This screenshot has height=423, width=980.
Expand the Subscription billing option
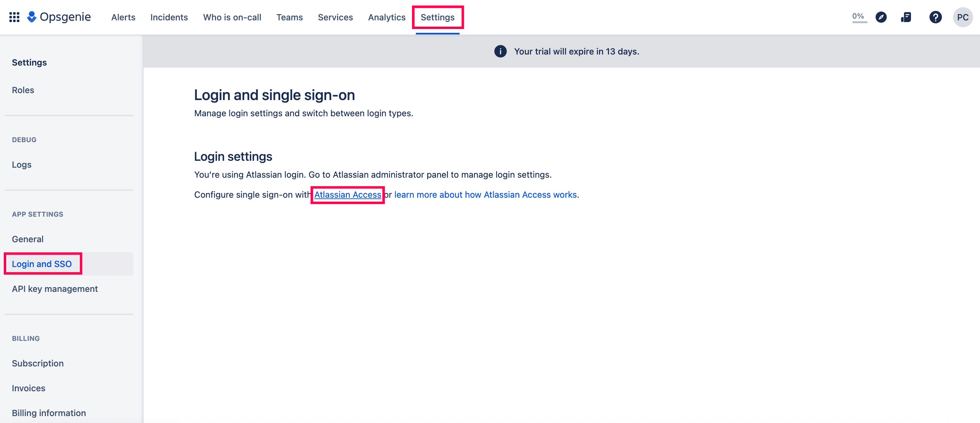click(x=38, y=363)
